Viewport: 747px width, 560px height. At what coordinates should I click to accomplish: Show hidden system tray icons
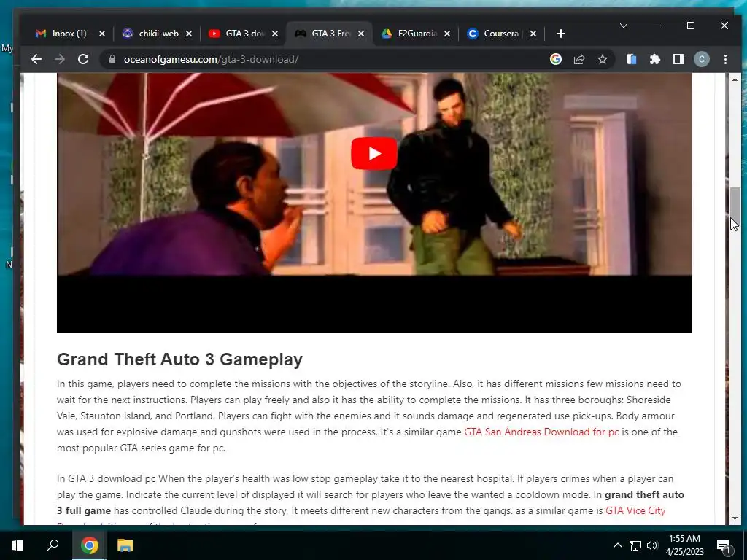point(617,545)
